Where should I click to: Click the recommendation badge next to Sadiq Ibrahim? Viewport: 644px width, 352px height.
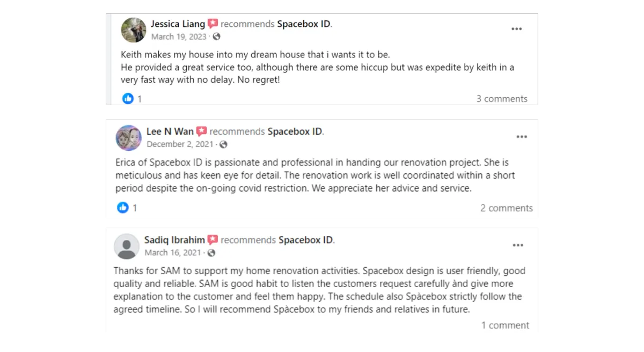pos(213,240)
